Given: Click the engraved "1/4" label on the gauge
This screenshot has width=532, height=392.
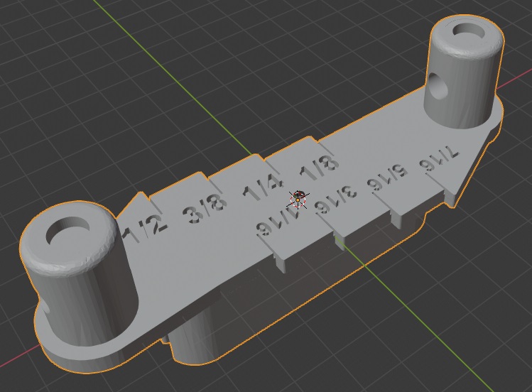Looking at the screenshot, I should 263,187.
